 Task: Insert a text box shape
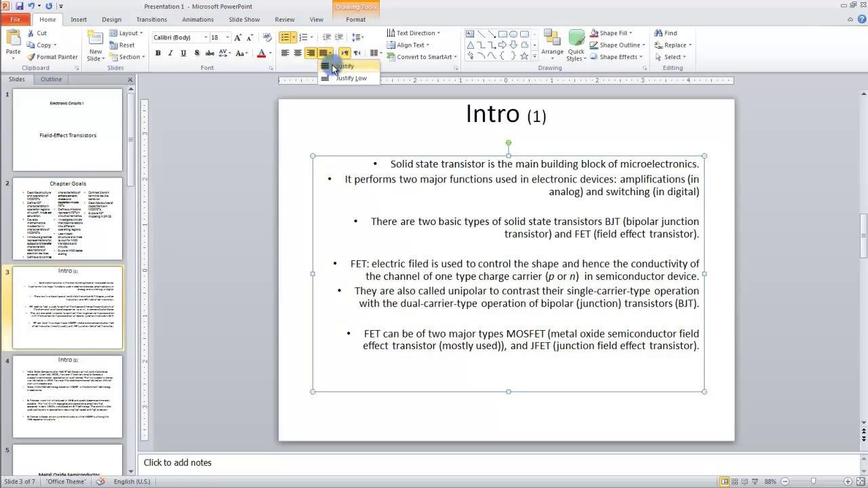click(470, 34)
